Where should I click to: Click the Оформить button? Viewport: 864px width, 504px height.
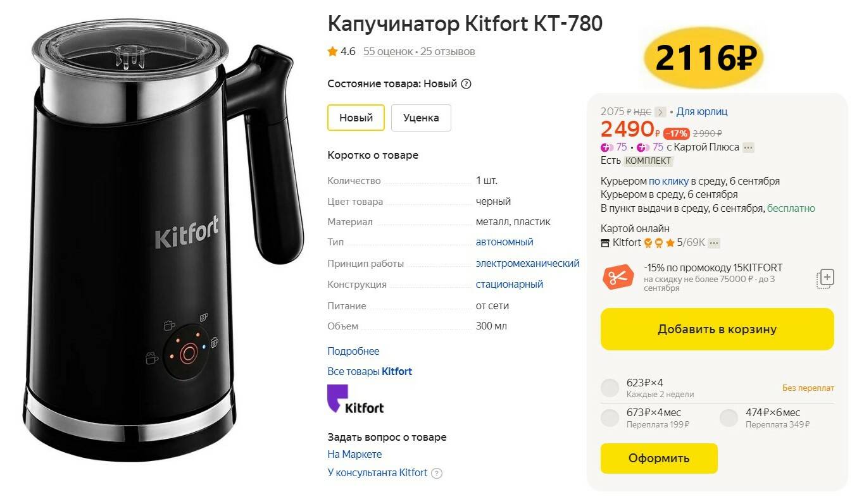[x=659, y=458]
